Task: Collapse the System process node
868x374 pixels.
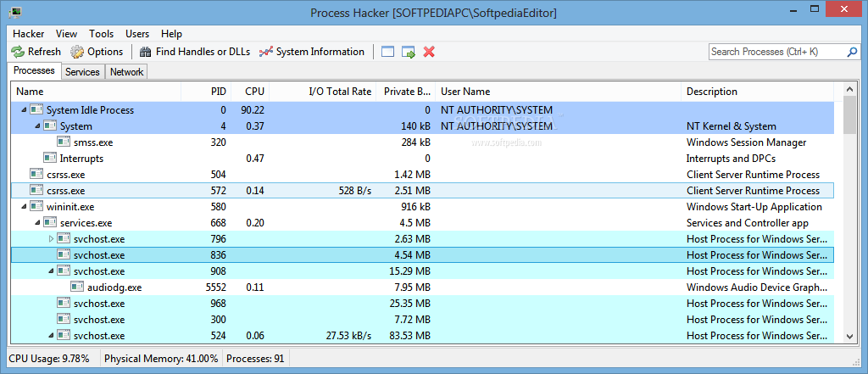Action: 37,126
